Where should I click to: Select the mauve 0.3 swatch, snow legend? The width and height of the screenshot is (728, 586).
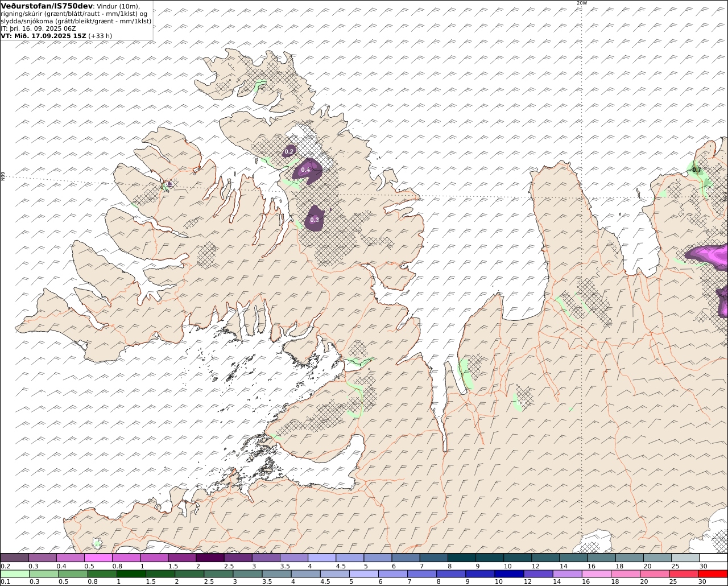click(x=42, y=558)
